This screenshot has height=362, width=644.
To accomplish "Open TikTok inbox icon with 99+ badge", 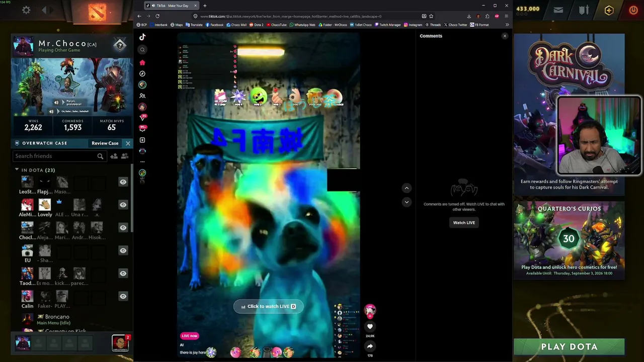I will point(142,128).
